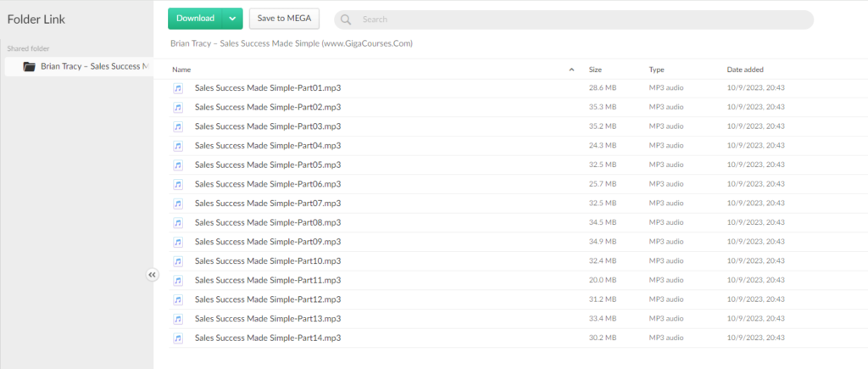Sort files by Type column header

click(657, 70)
